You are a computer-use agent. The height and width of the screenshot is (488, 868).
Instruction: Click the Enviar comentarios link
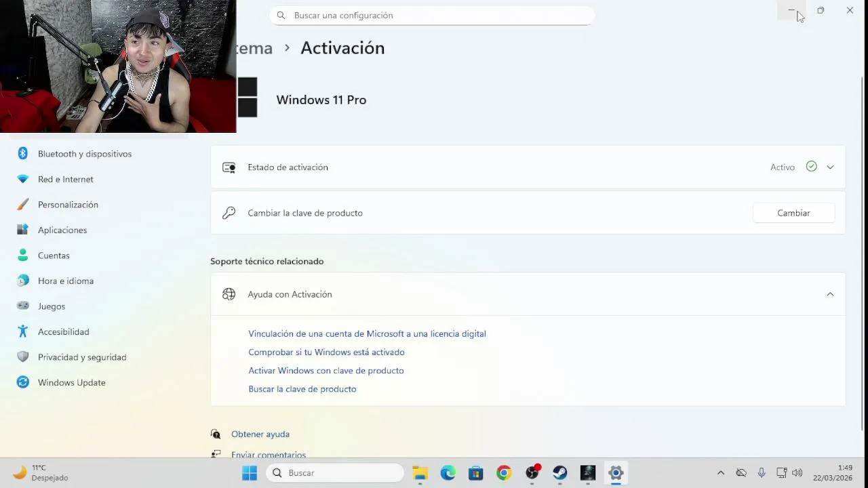click(269, 454)
